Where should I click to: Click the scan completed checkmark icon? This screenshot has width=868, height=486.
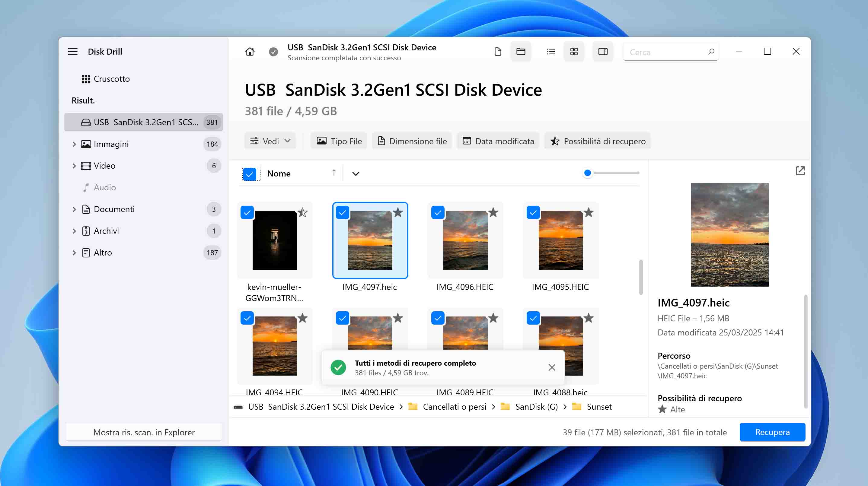click(273, 52)
